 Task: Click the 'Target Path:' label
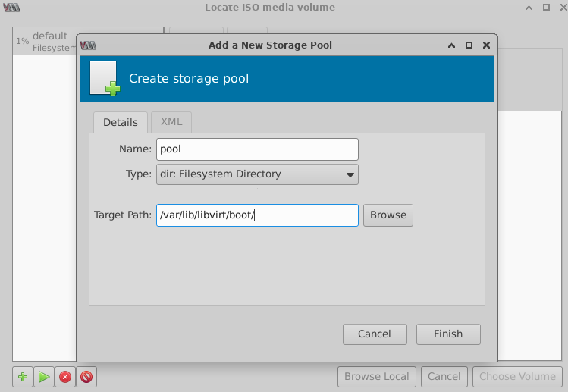pyautogui.click(x=123, y=215)
